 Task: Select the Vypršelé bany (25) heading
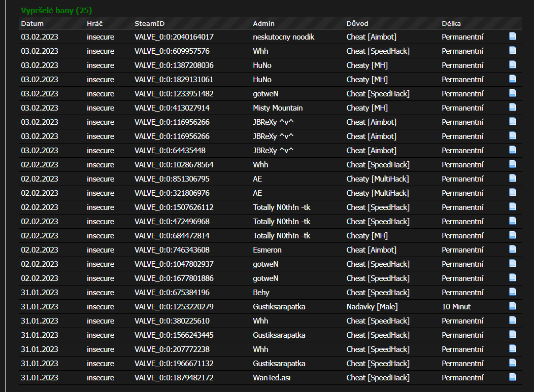[56, 10]
